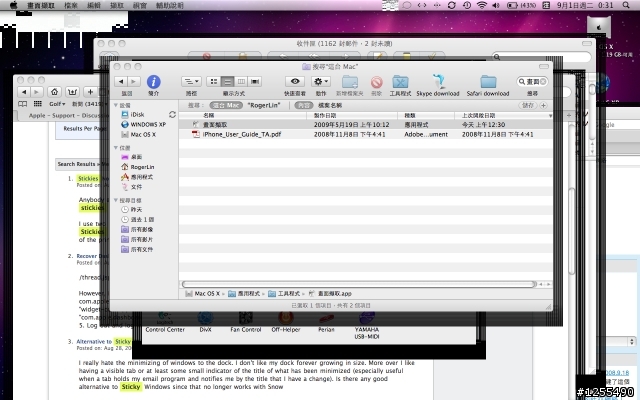Open Safari's bookmarks book icon
The width and height of the screenshot is (640, 400).
(22, 104)
